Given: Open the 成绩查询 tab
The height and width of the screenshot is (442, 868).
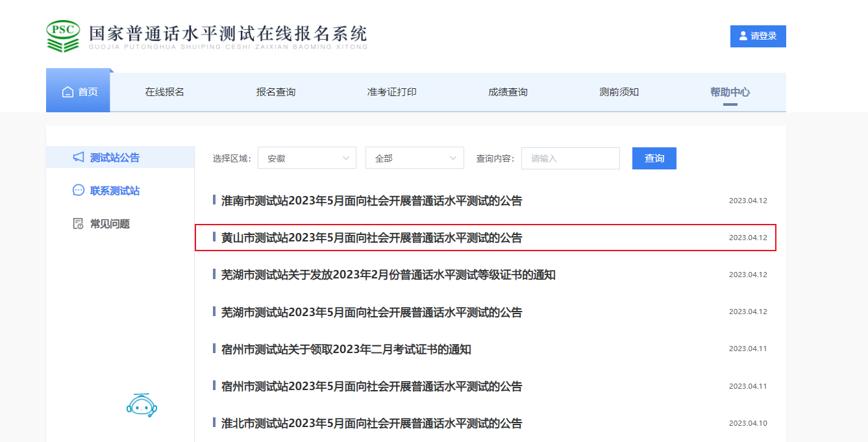Looking at the screenshot, I should pos(508,92).
